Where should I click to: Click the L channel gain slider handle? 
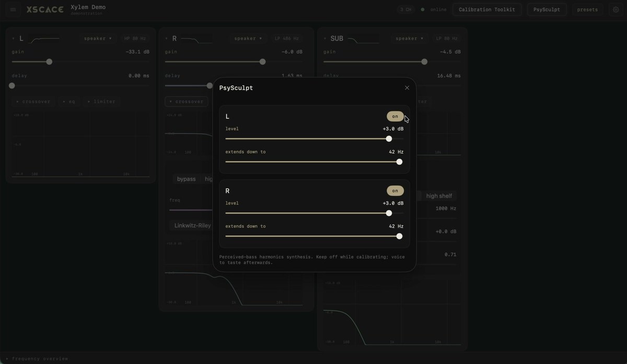(x=49, y=62)
